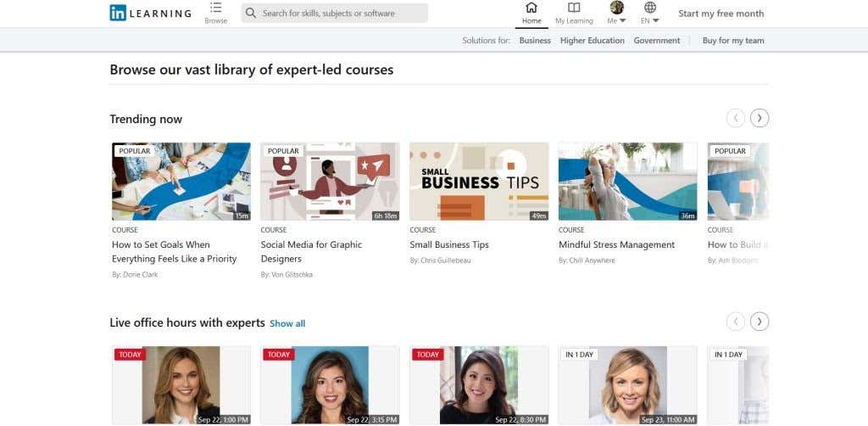Open the Browse menu icon

coord(215,8)
